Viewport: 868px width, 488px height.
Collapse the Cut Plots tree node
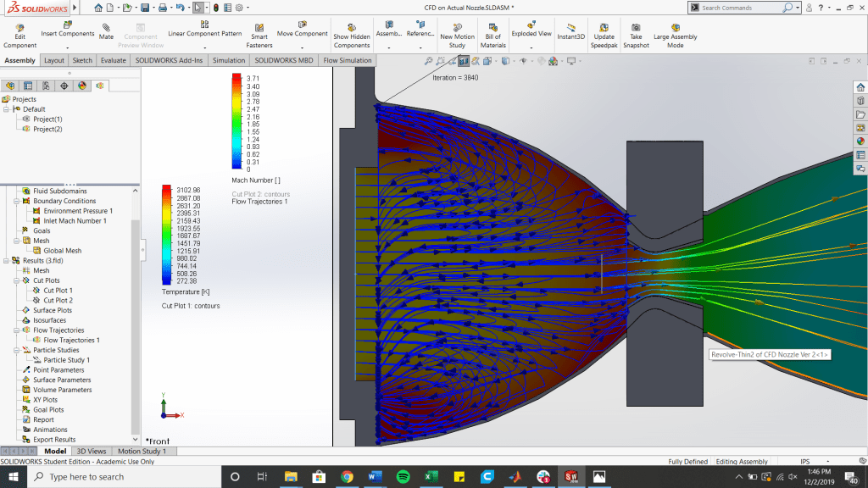(16, 280)
